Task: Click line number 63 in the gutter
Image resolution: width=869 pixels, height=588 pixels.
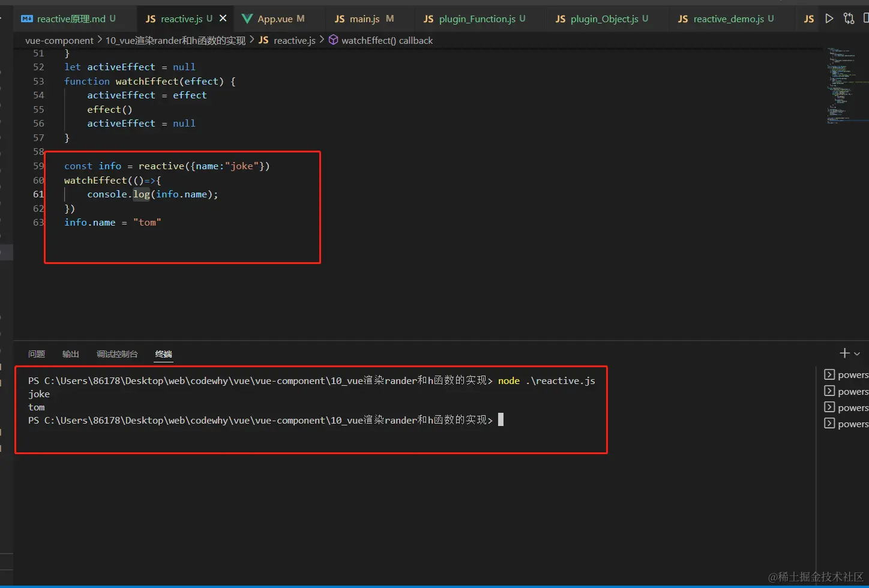Action: click(38, 222)
